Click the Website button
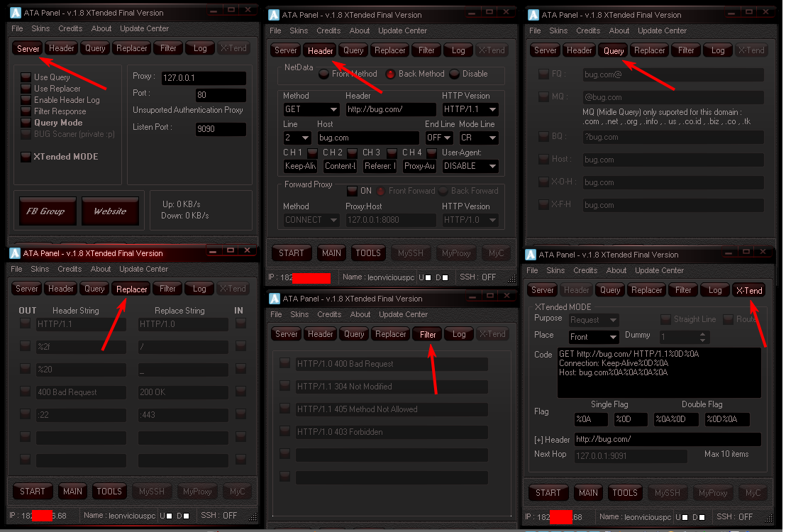The image size is (786, 532). pos(110,211)
